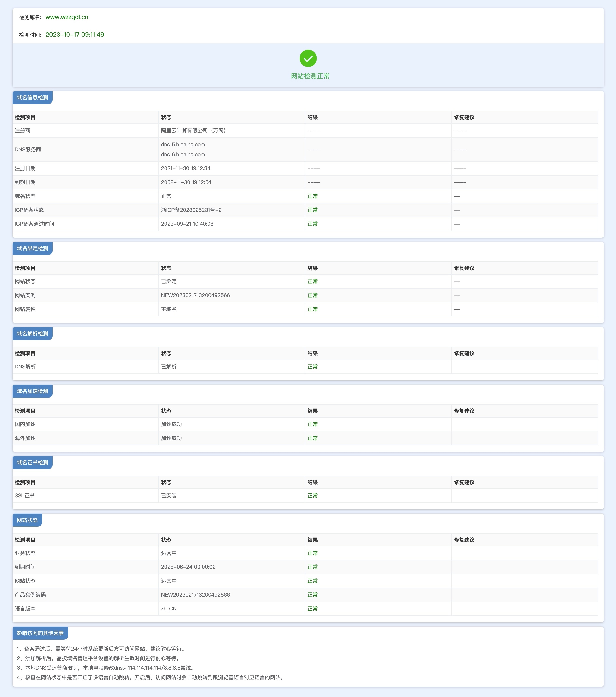Select expiry time 2028-06-24 00:00:02

coord(188,567)
